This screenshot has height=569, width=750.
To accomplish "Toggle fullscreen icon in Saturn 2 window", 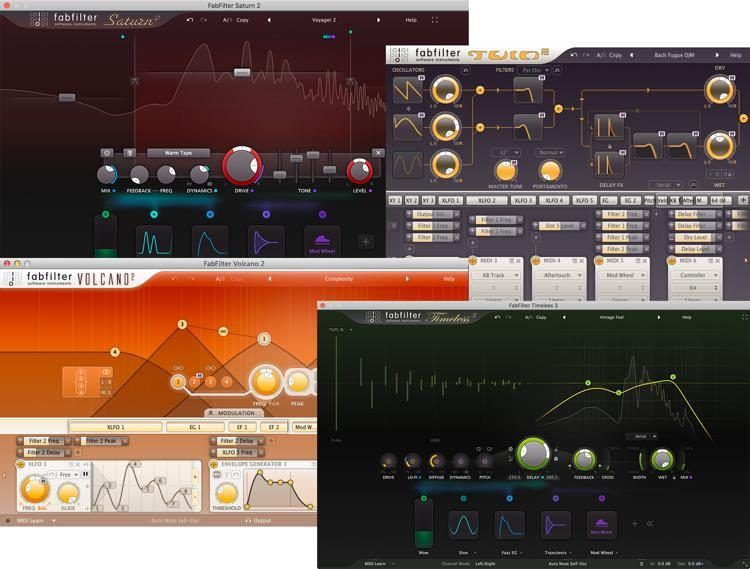I will point(434,20).
